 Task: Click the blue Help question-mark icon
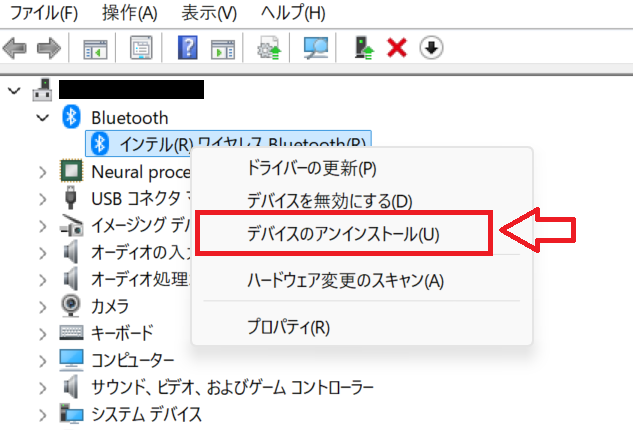[188, 48]
